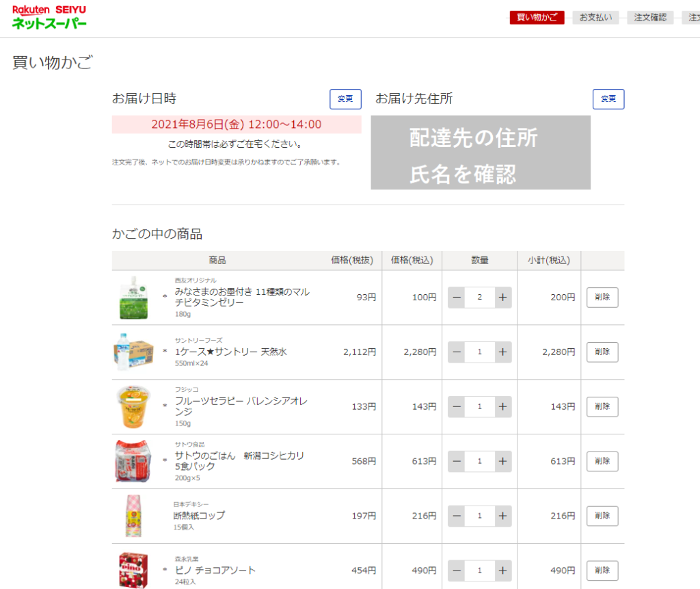Screen dimensions: 700x589
Task: Click the 商品 column header
Action: coord(217,260)
